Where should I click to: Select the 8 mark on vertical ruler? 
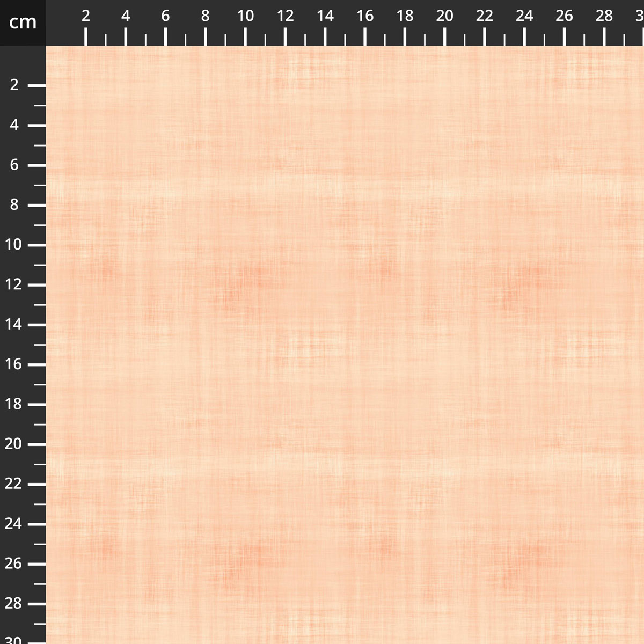click(x=14, y=204)
